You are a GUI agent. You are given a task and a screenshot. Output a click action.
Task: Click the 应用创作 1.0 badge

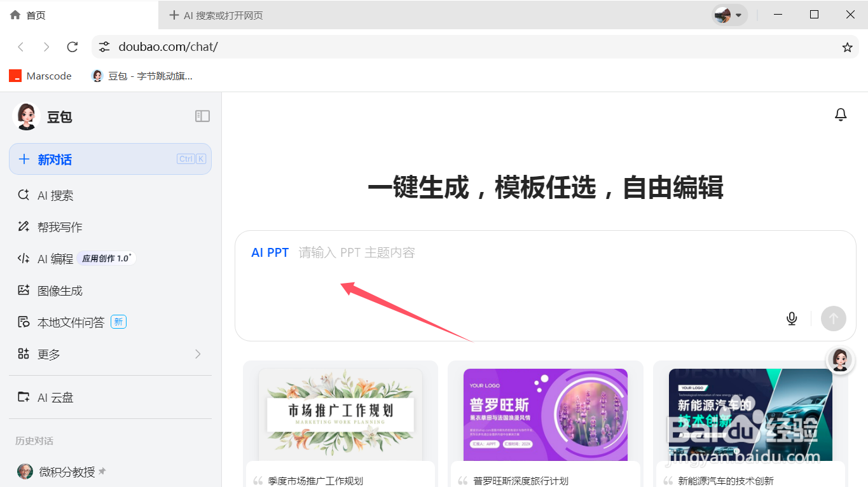pyautogui.click(x=107, y=258)
